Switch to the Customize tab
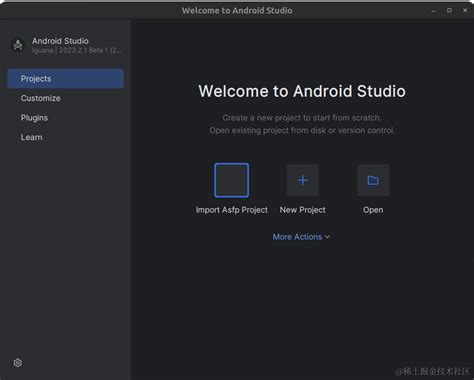This screenshot has width=474, height=380. [x=66, y=98]
